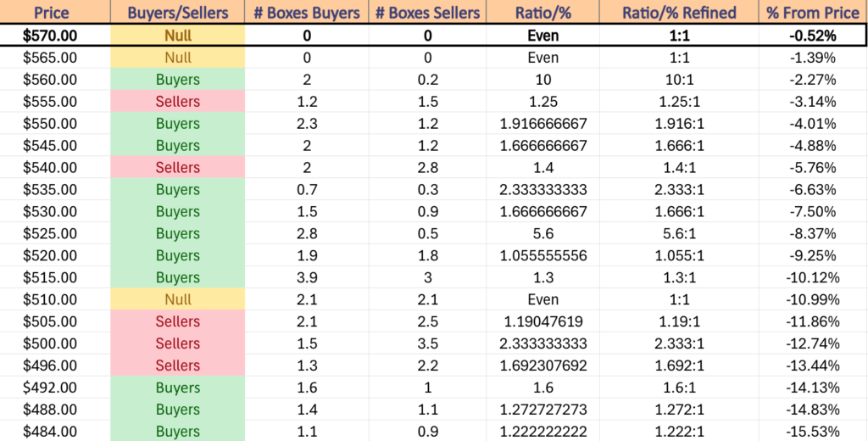Viewport: 868px width, 441px height.
Task: Click the 1.055555556 ratio cell
Action: pyautogui.click(x=542, y=255)
